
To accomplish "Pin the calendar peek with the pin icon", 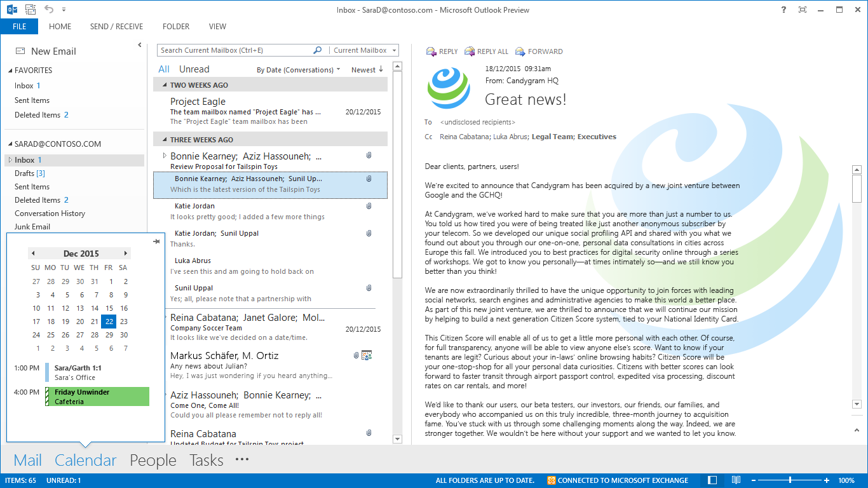I will click(156, 241).
